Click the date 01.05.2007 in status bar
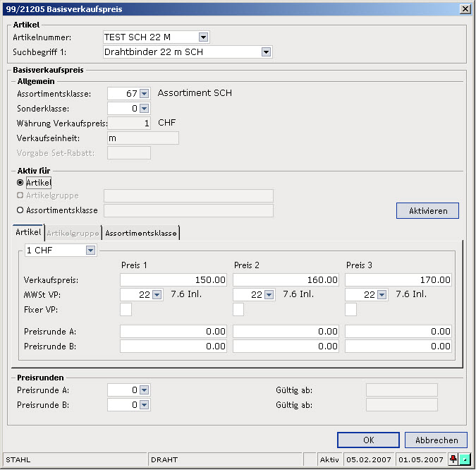 (421, 459)
